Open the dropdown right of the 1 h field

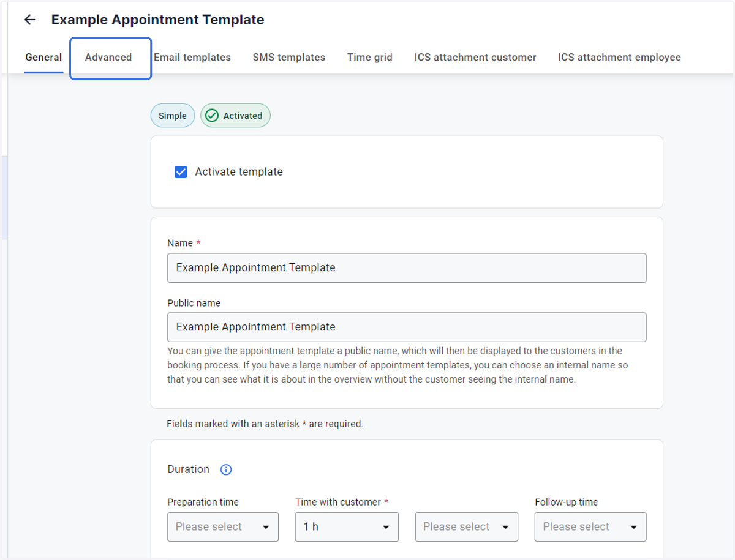[467, 527]
